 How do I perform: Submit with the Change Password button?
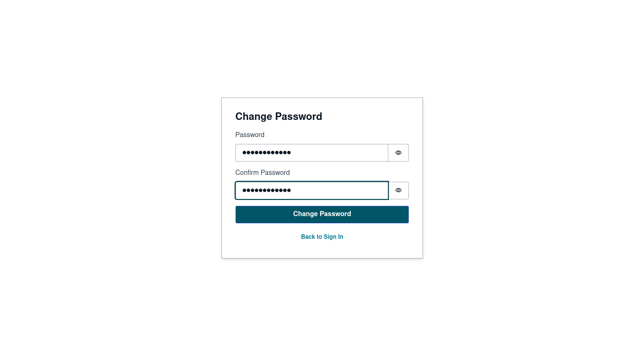tap(322, 214)
